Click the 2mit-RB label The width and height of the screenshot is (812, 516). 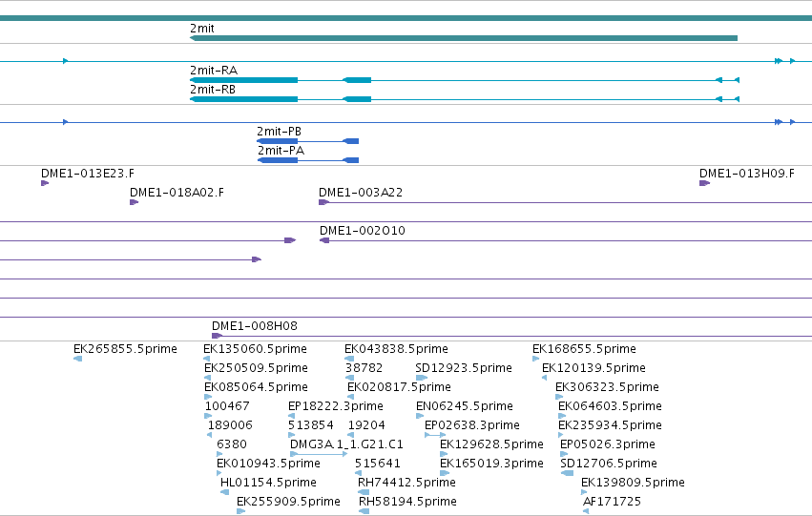click(213, 90)
